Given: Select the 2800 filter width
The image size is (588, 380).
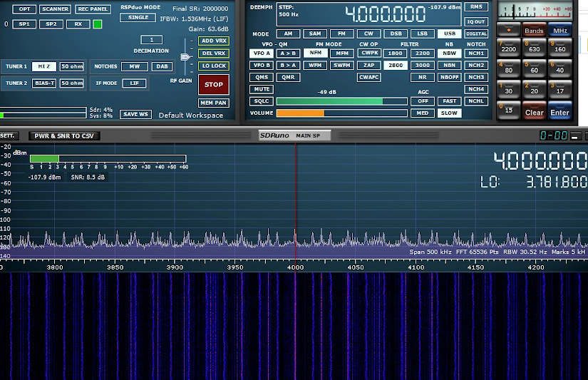Looking at the screenshot, I should pos(396,66).
